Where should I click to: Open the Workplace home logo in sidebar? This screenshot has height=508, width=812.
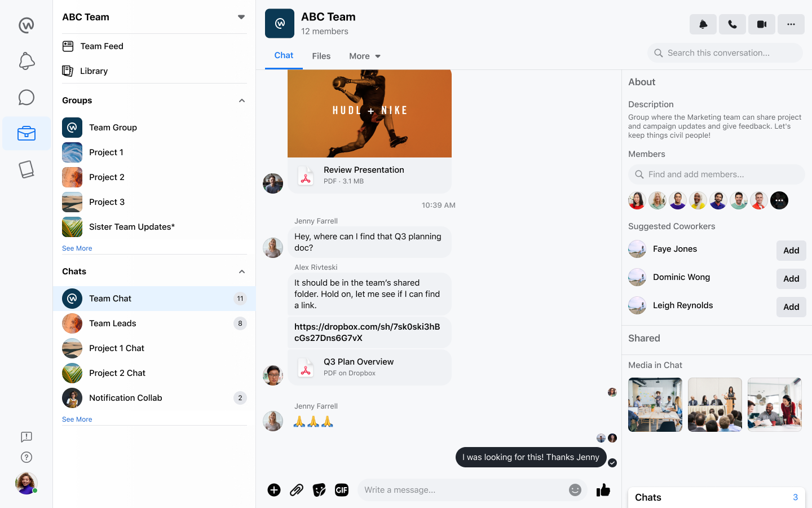pos(27,25)
